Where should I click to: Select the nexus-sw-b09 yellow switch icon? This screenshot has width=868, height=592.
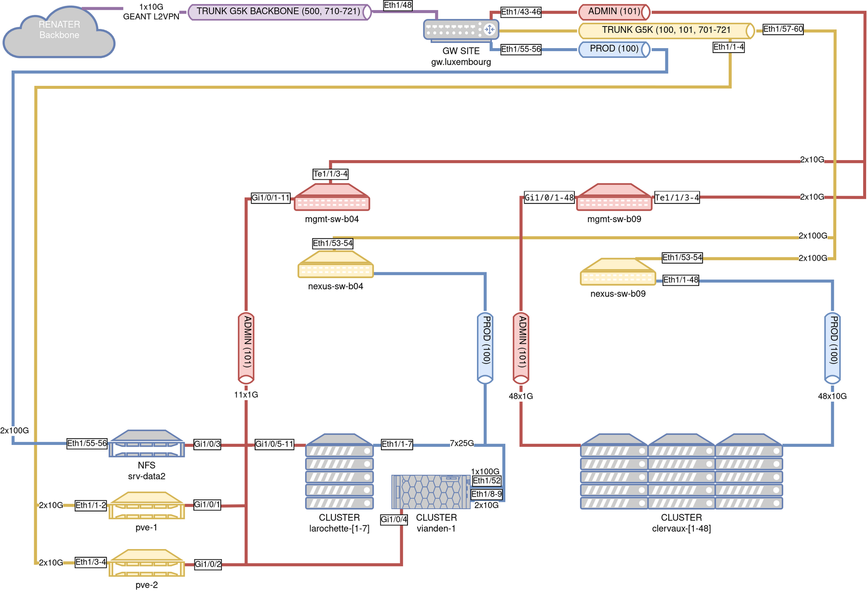pos(618,272)
